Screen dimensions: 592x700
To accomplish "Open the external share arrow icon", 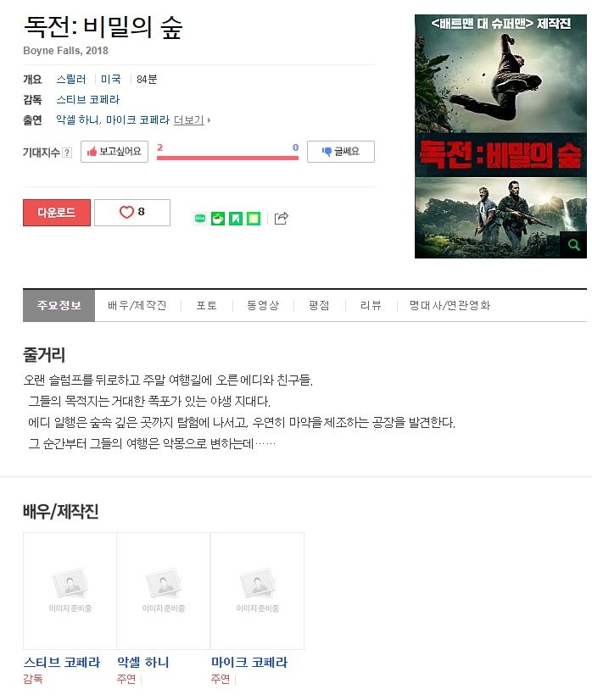I will (281, 218).
